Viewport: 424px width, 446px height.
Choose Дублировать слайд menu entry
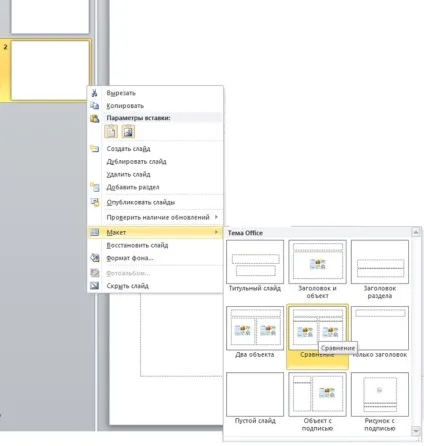point(155,161)
